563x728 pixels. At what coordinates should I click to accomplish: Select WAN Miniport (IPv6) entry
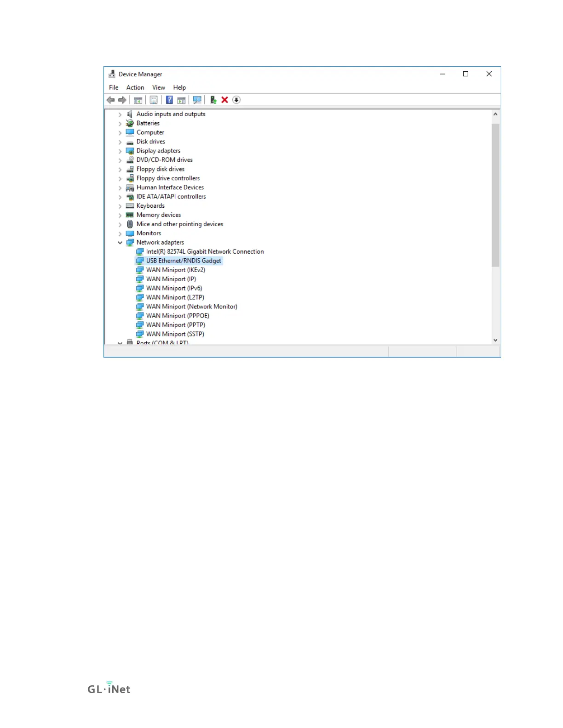click(174, 289)
